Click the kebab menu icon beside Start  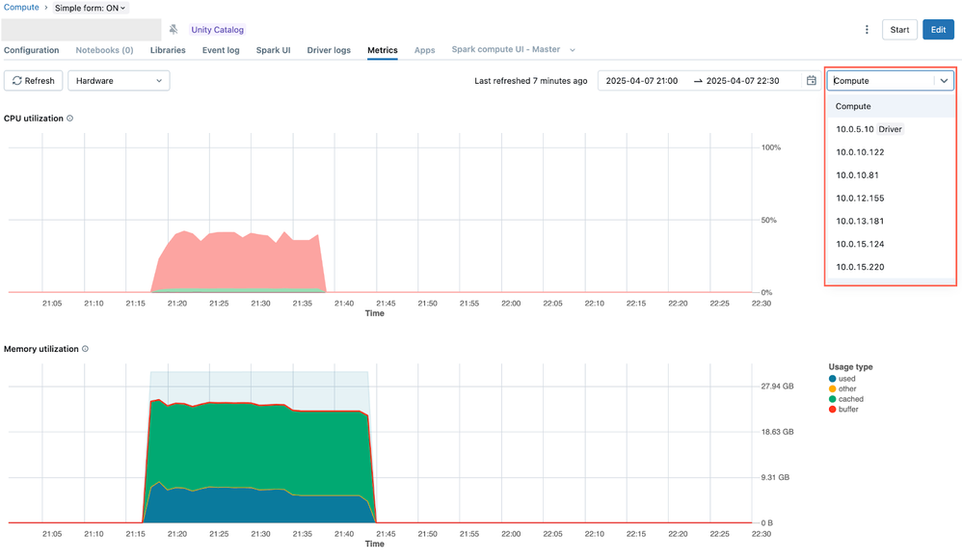[x=867, y=30]
